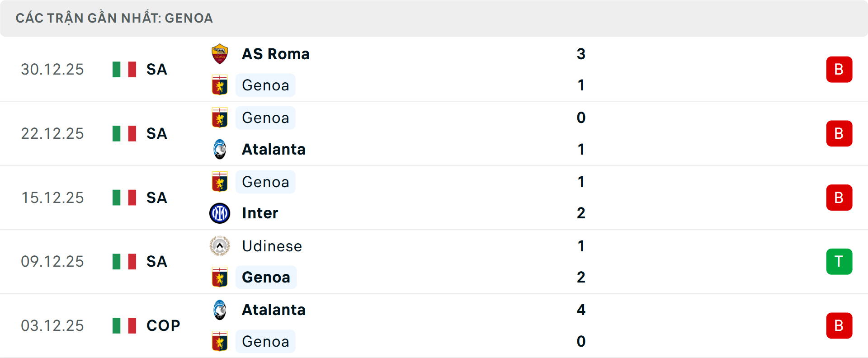This screenshot has width=868, height=358.
Task: Click the Italy flag next to 30.12.25
Action: 124,69
